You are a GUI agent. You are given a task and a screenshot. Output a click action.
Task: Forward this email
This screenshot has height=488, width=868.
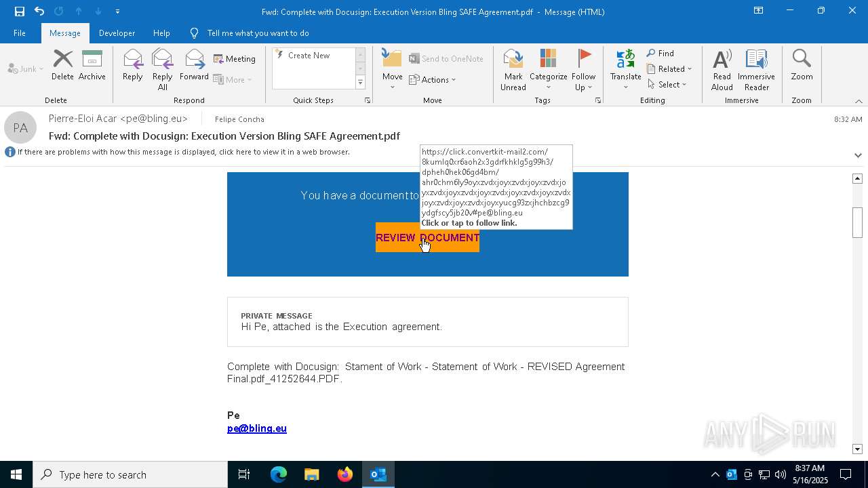tap(194, 66)
